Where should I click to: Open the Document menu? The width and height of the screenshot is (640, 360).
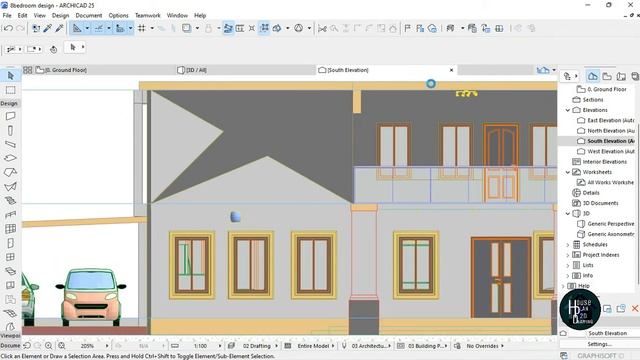(89, 16)
